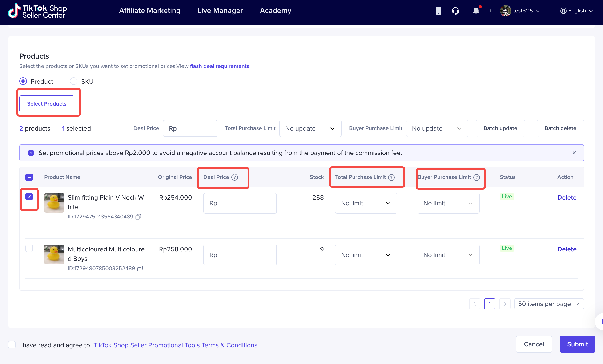This screenshot has height=364, width=603.
Task: Click Total Purchase Limit help icon
Action: (x=391, y=177)
